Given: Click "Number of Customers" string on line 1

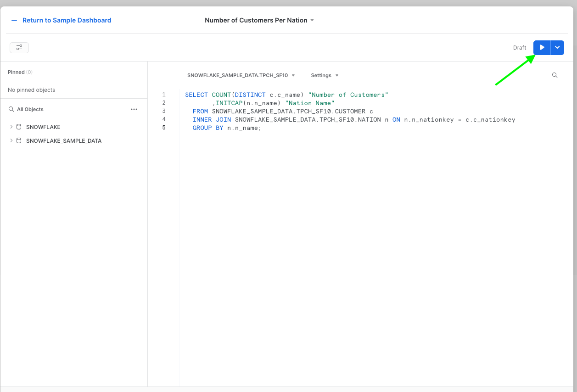Looking at the screenshot, I should tap(348, 95).
